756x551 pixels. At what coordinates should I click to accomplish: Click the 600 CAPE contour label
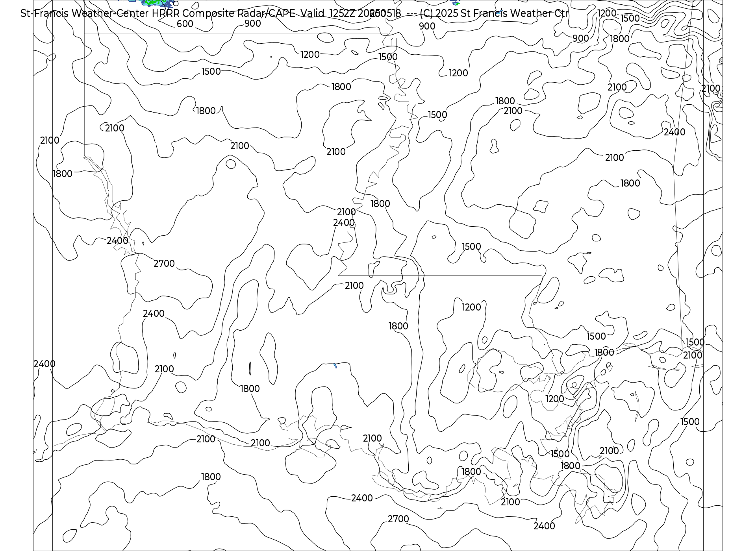click(185, 24)
